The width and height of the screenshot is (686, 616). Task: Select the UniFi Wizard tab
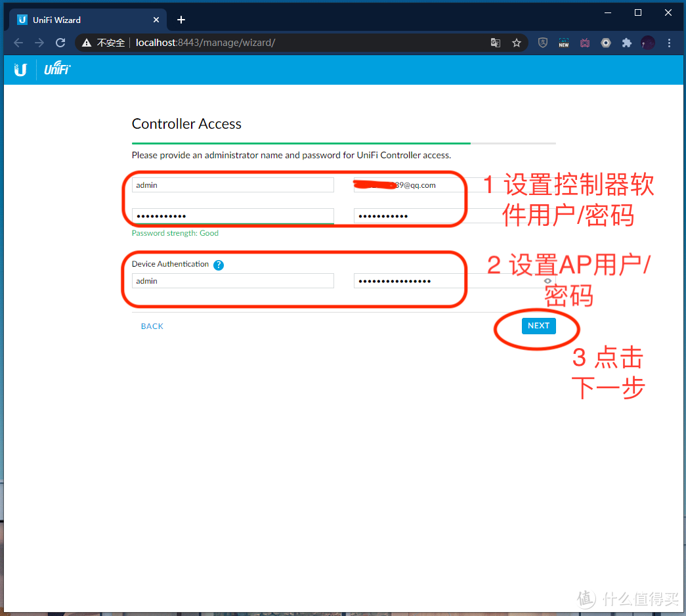tap(87, 20)
